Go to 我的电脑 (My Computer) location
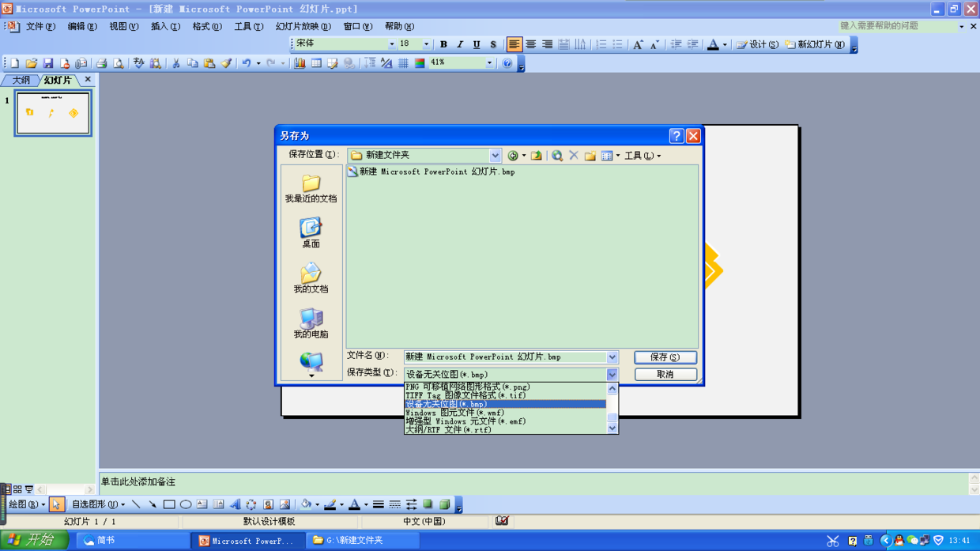Screen dimensions: 980x551 click(311, 324)
